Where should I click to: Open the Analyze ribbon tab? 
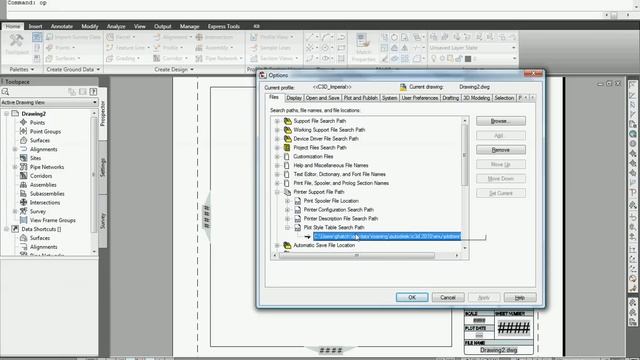pos(116,26)
